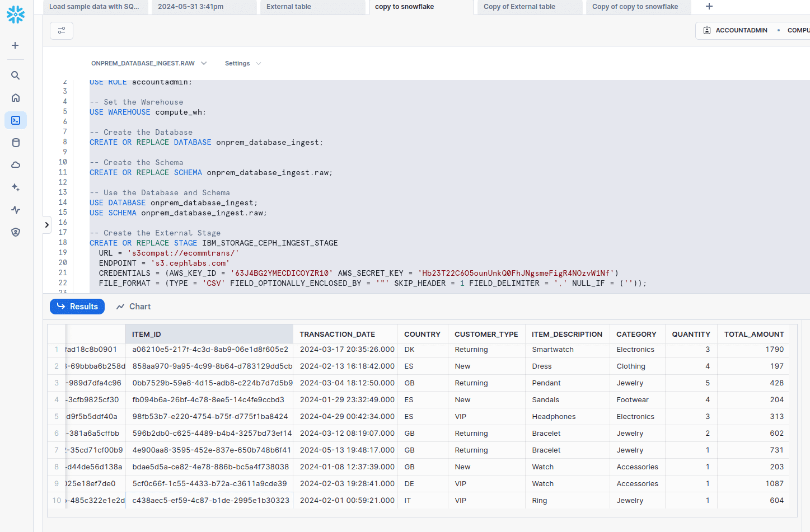Screen dimensions: 810x532
Task: Open the AI sparkle icon in sidebar
Action: coord(16,187)
